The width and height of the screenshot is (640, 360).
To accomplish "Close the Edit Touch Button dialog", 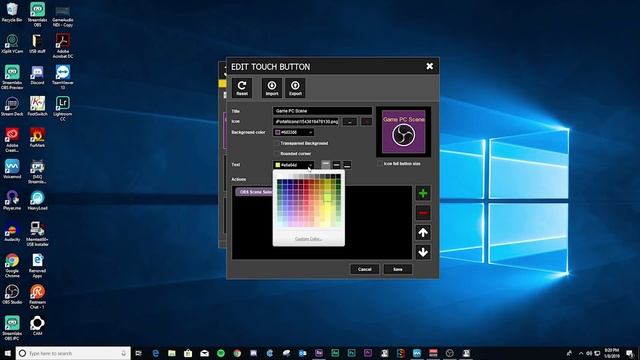I will click(x=429, y=66).
